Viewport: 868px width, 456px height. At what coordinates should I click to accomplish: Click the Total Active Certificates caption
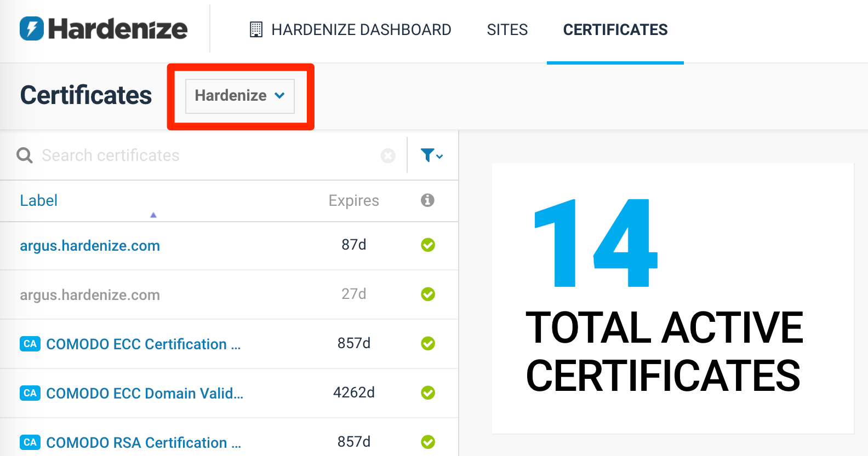[x=664, y=351]
